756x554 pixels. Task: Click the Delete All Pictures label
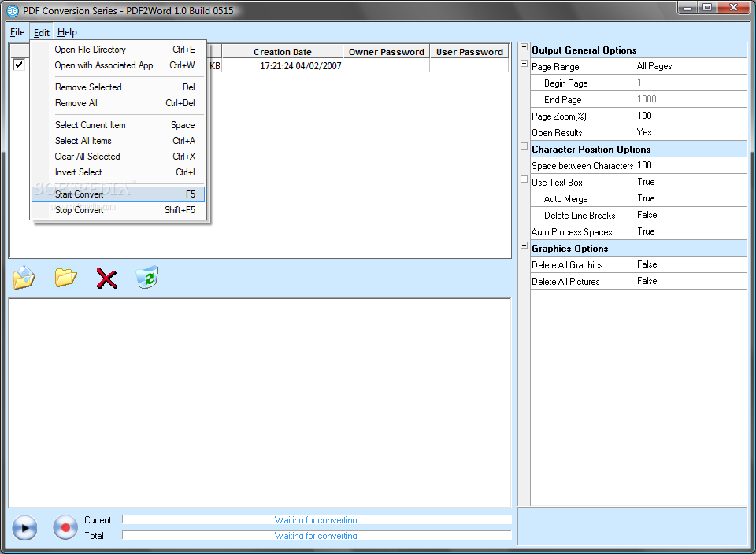click(565, 282)
